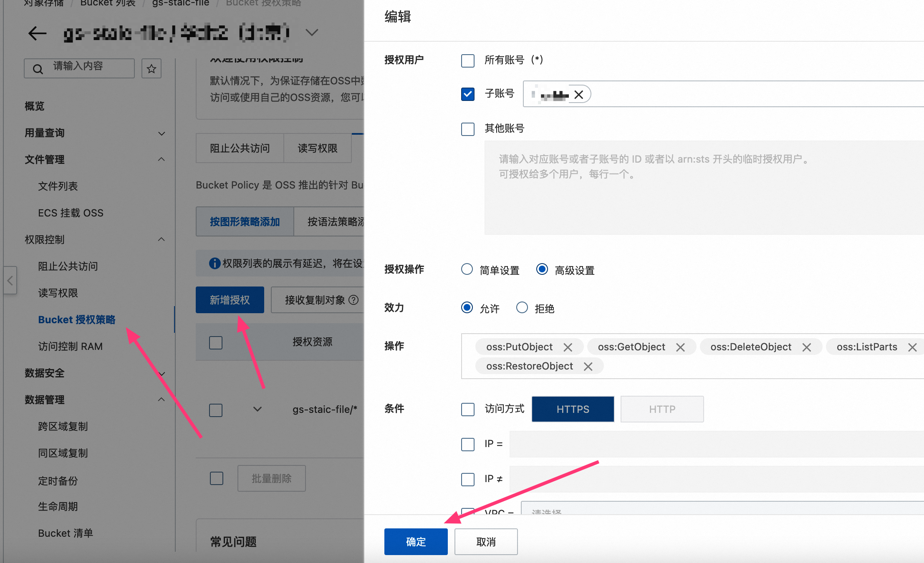Select the 拒绝 effect radio
The width and height of the screenshot is (924, 563).
coord(522,307)
